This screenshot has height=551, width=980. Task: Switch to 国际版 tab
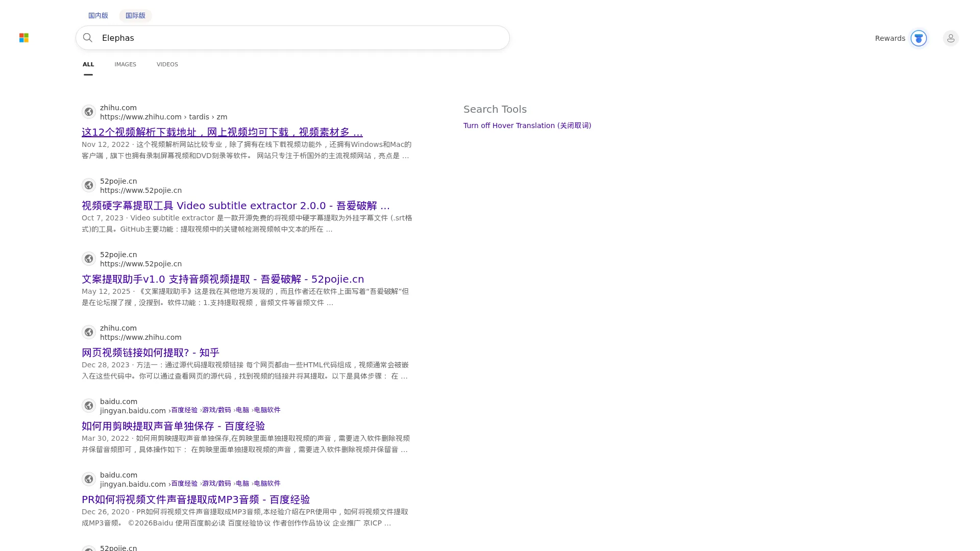[135, 15]
